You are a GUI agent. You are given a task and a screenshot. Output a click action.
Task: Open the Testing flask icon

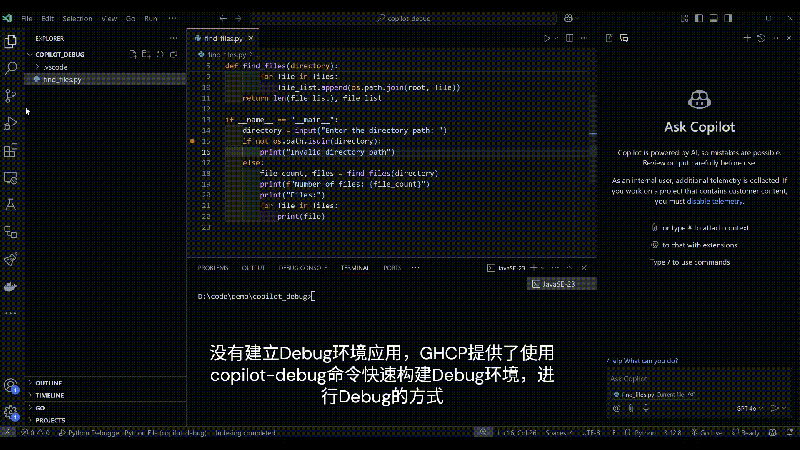click(x=11, y=205)
